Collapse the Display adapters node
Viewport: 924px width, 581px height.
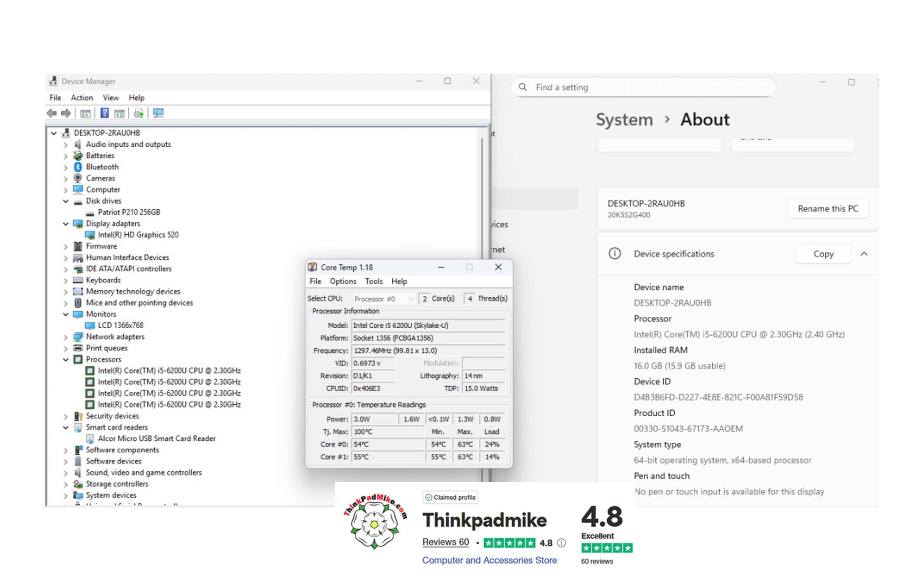point(66,224)
